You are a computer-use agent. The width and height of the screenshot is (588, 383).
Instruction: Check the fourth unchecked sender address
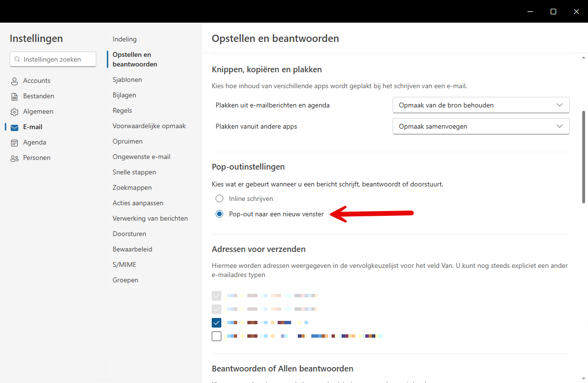click(217, 336)
